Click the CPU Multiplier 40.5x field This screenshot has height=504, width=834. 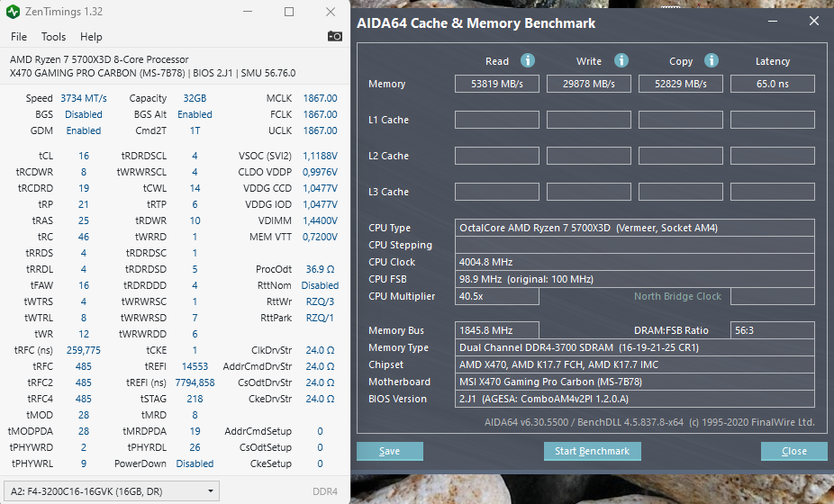pos(497,296)
